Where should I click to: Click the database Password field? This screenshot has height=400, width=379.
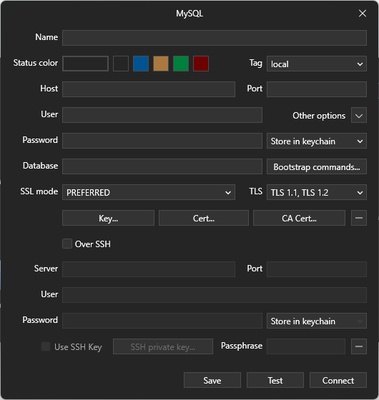[x=162, y=141]
